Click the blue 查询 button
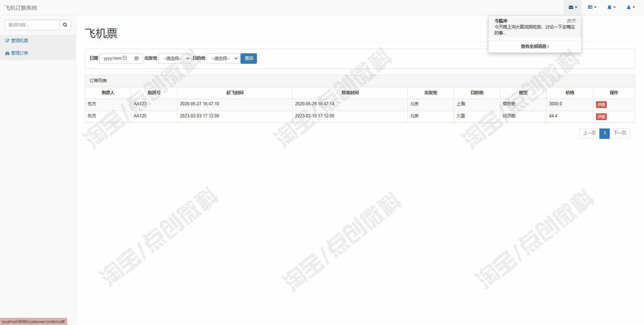 coord(249,58)
